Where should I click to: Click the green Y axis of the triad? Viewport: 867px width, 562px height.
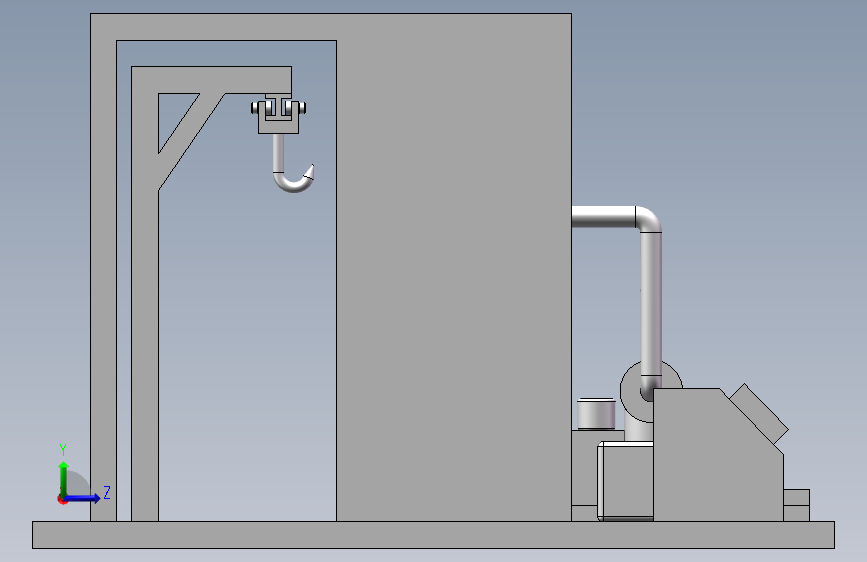click(x=64, y=478)
